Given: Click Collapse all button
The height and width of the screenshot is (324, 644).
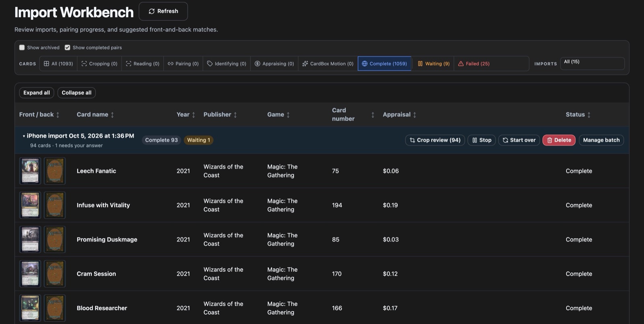Looking at the screenshot, I should click(x=76, y=93).
